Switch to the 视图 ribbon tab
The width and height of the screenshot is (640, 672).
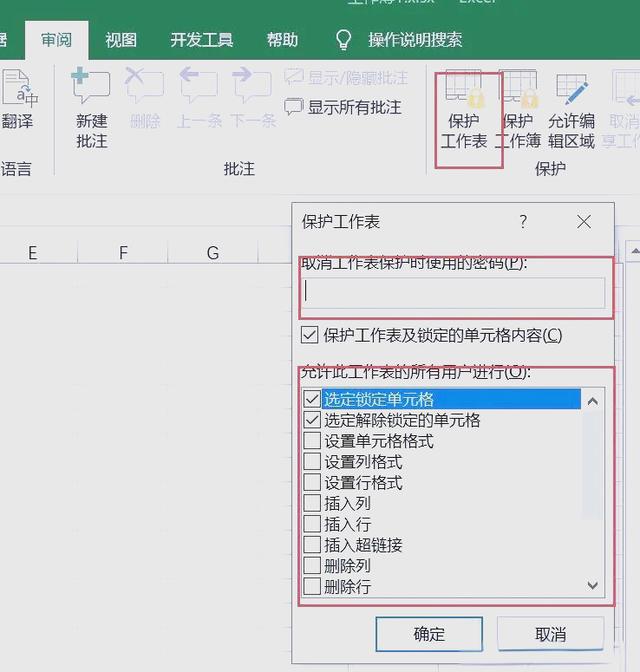pos(121,40)
